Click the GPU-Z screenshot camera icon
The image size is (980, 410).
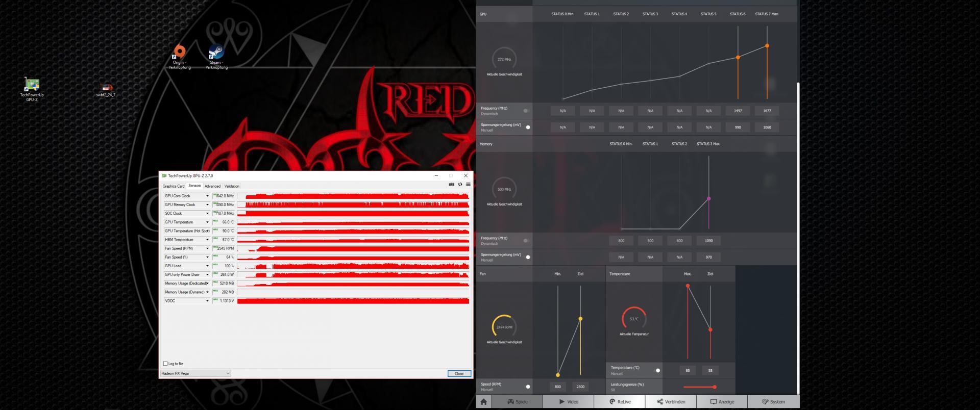[451, 185]
